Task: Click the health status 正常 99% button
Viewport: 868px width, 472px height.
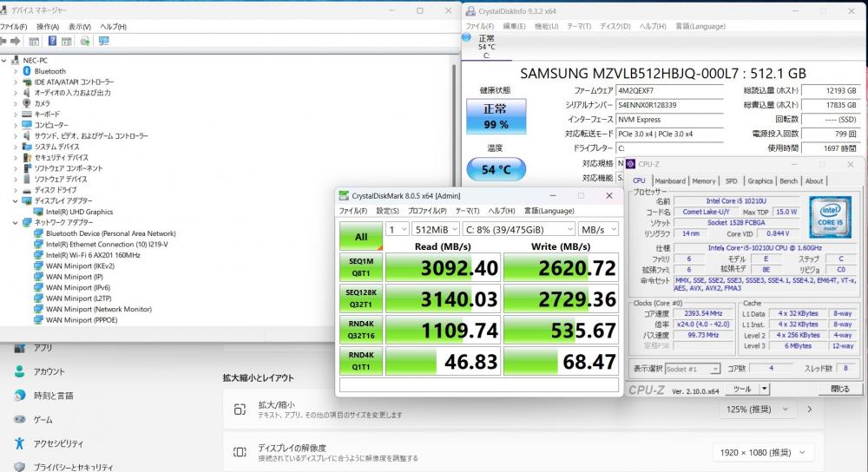Action: 496,116
